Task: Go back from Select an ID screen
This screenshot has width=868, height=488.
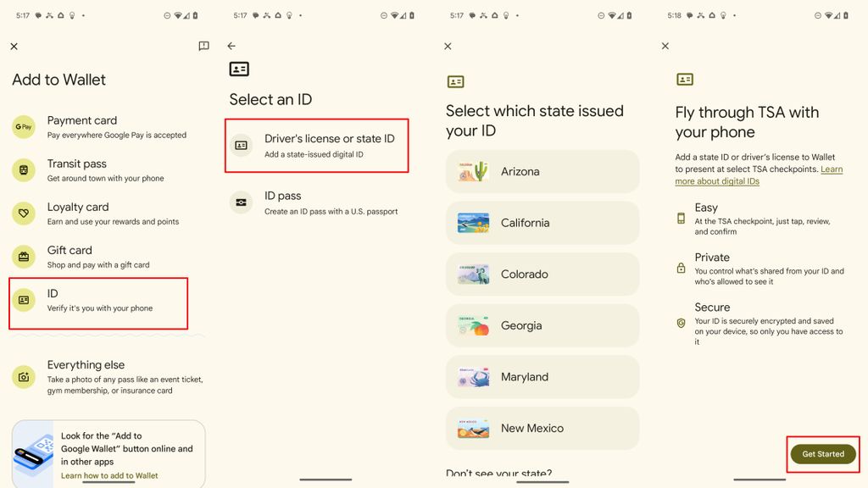Action: point(231,47)
